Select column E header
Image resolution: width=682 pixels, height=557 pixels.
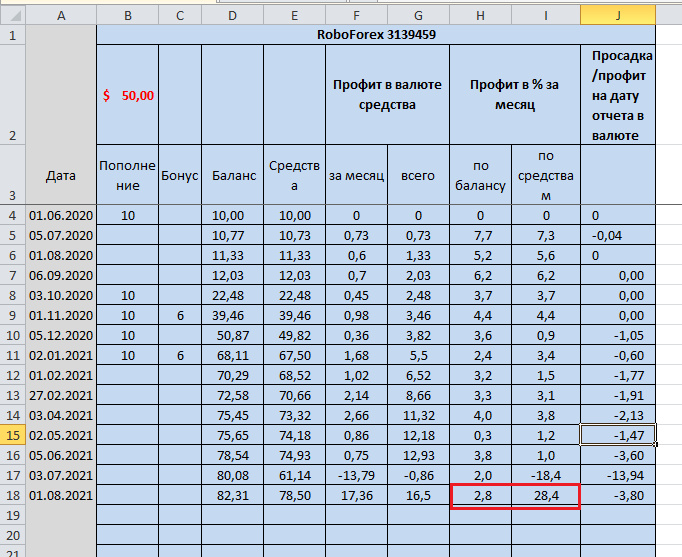pos(294,16)
